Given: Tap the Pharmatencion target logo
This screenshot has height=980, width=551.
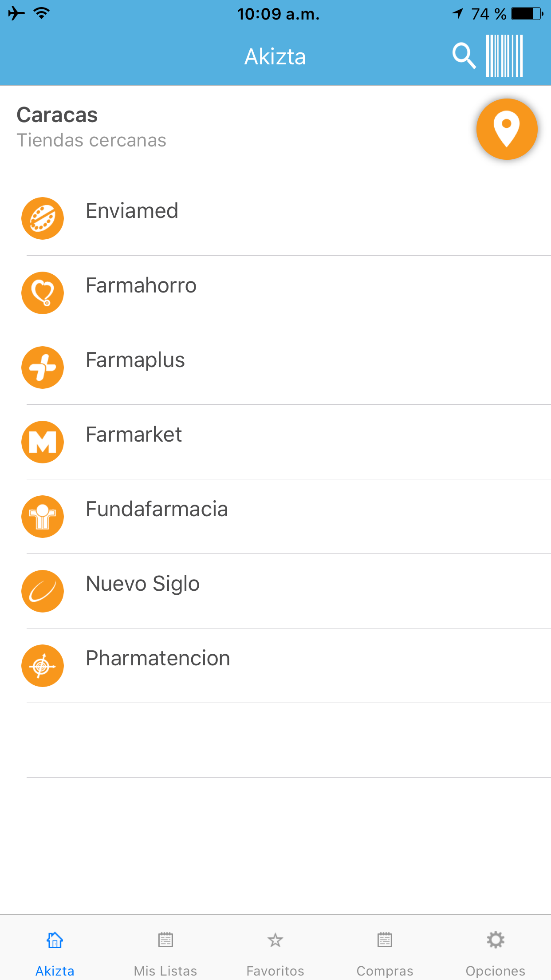Looking at the screenshot, I should 43,666.
